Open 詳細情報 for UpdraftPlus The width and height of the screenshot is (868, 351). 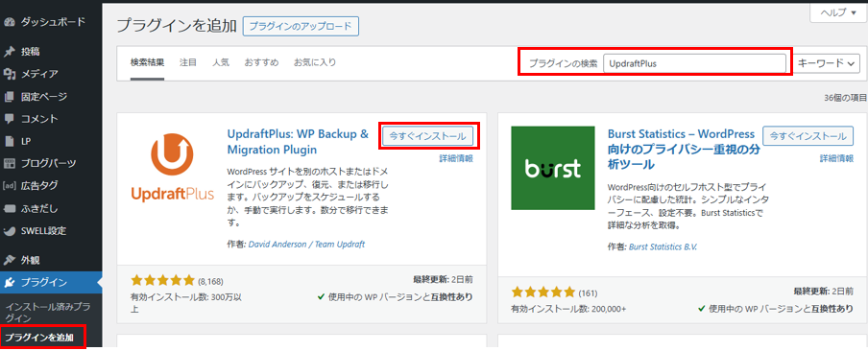456,158
